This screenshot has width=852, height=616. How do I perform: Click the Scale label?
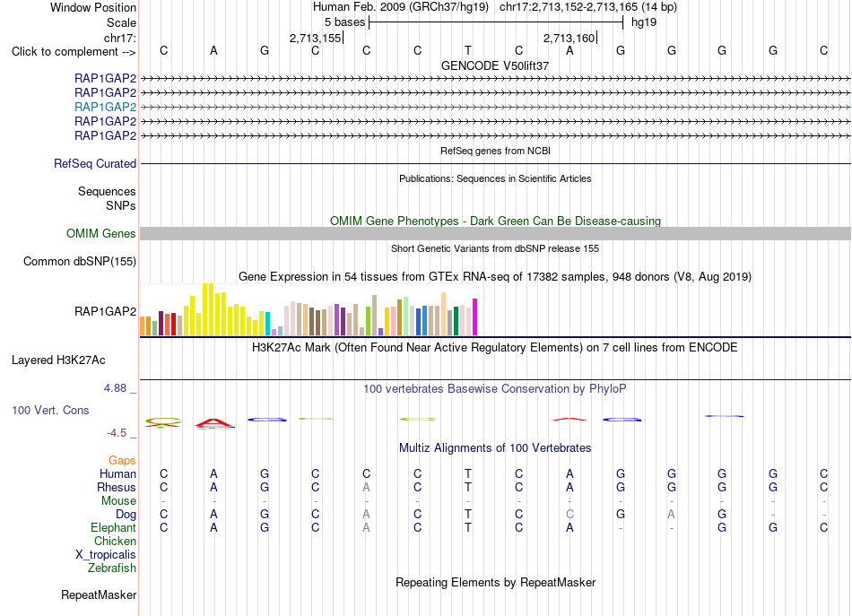(121, 22)
